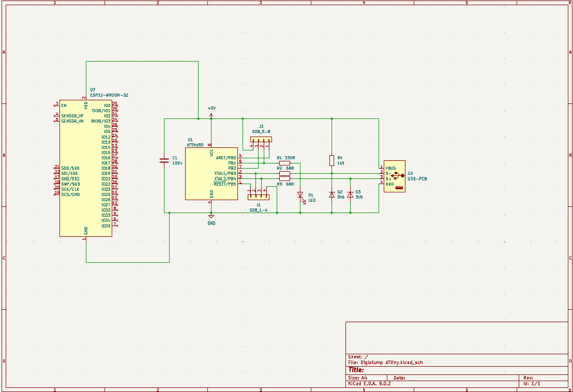Select the R1 330R resistor symbol
Image resolution: width=573 pixels, height=392 pixels.
tap(284, 163)
